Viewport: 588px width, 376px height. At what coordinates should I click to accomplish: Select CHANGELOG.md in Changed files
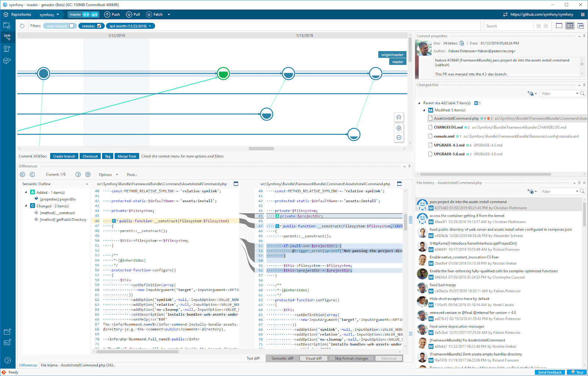click(x=448, y=127)
